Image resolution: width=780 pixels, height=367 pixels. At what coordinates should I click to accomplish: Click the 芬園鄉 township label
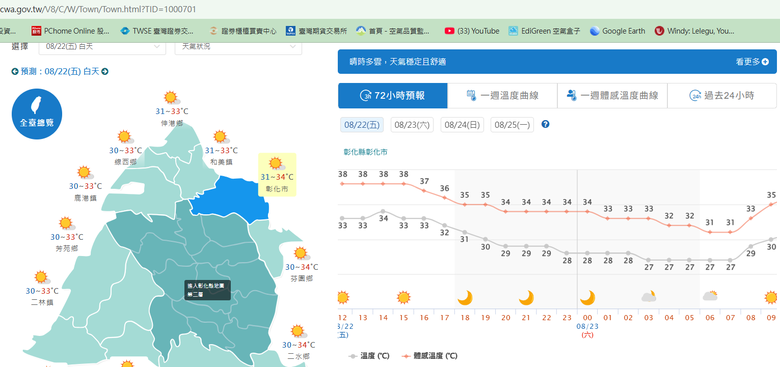point(301,278)
